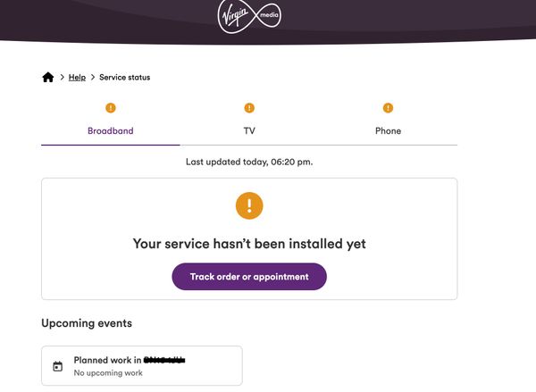536x392 pixels.
Task: Switch to the Phone tab
Action: coord(388,131)
